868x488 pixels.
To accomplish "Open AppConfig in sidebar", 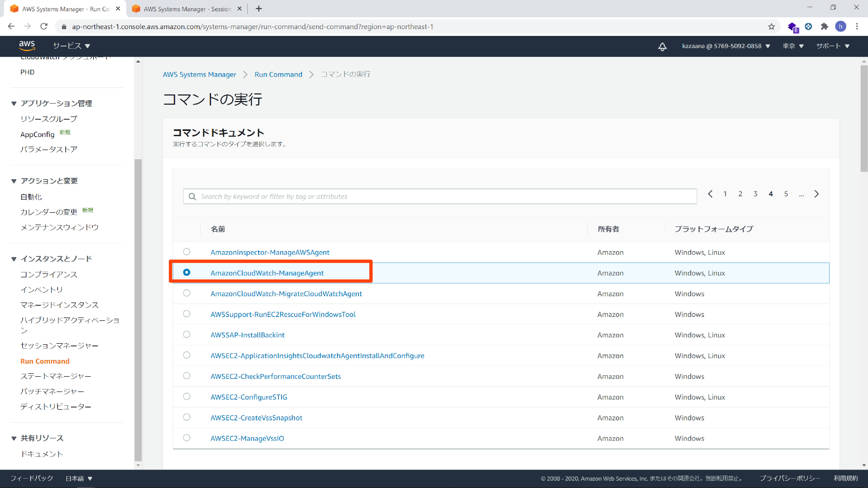I will [37, 135].
